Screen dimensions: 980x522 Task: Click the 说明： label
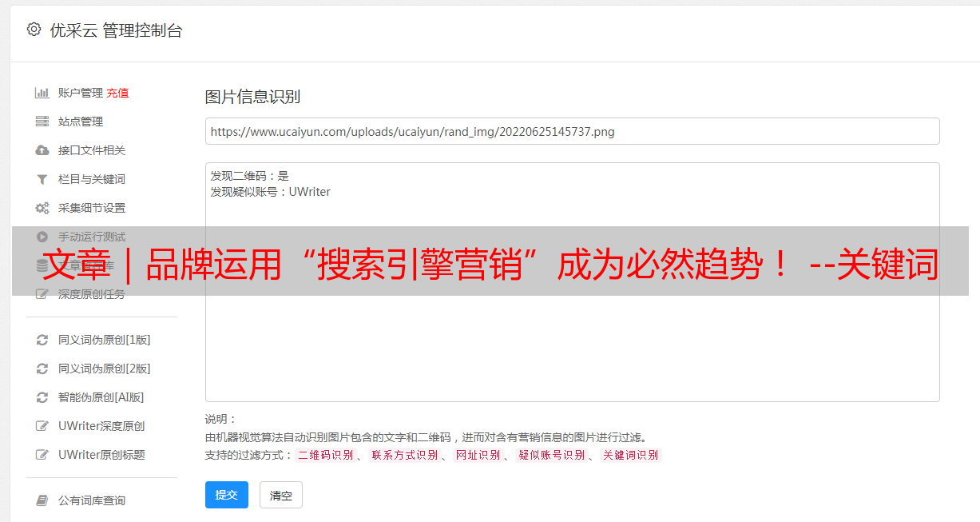coord(221,419)
